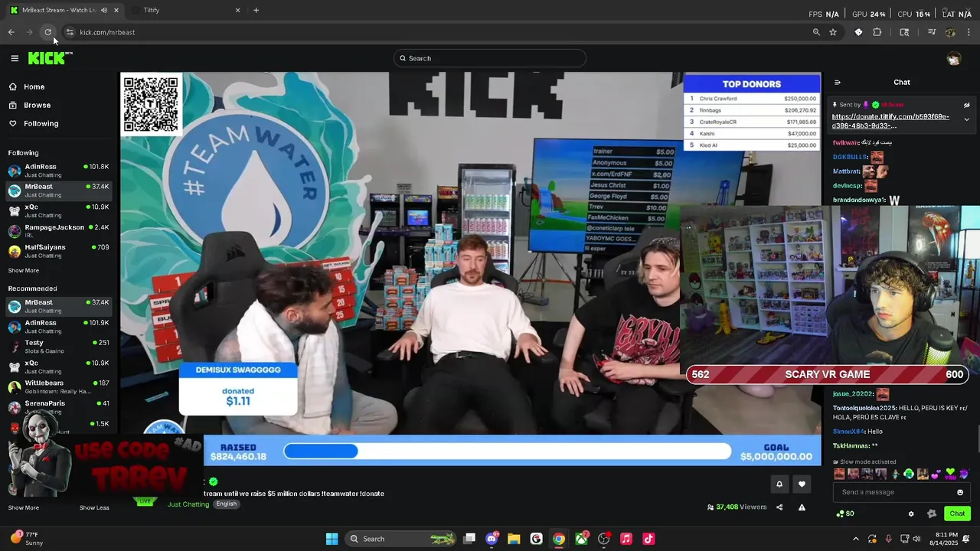980x551 pixels.
Task: Click the Just Chatting category link
Action: click(188, 504)
